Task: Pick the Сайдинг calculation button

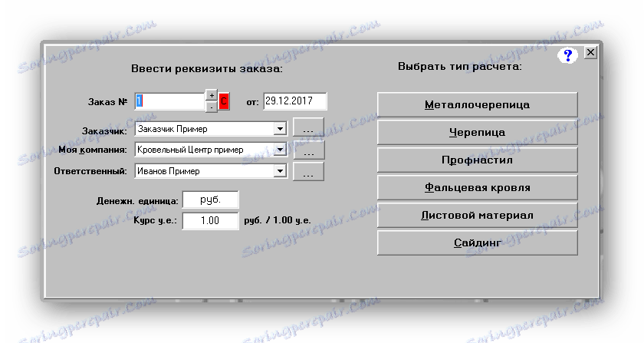Action: [477, 242]
